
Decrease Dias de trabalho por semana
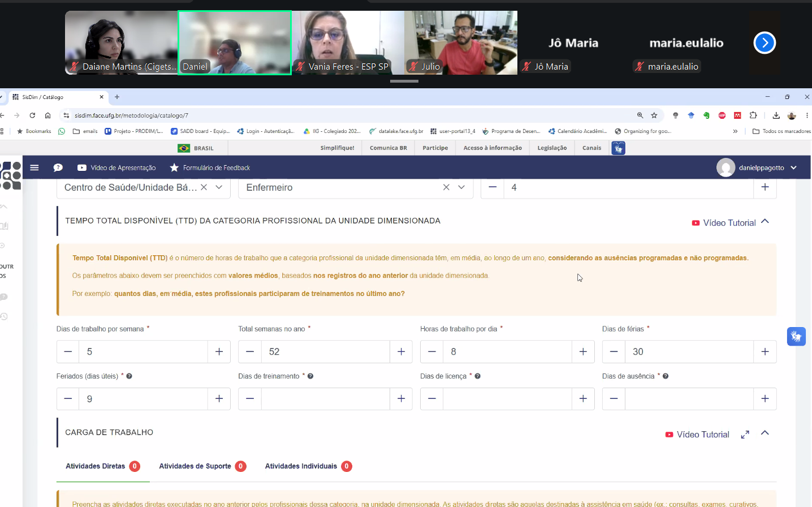coord(68,351)
